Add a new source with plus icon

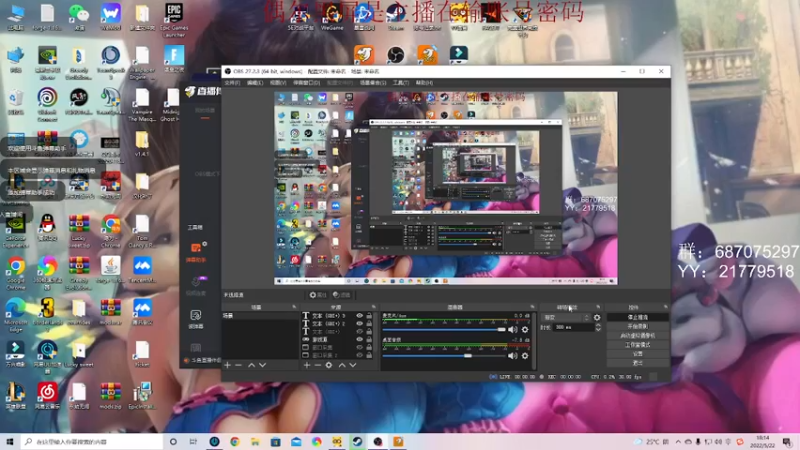[x=307, y=365]
